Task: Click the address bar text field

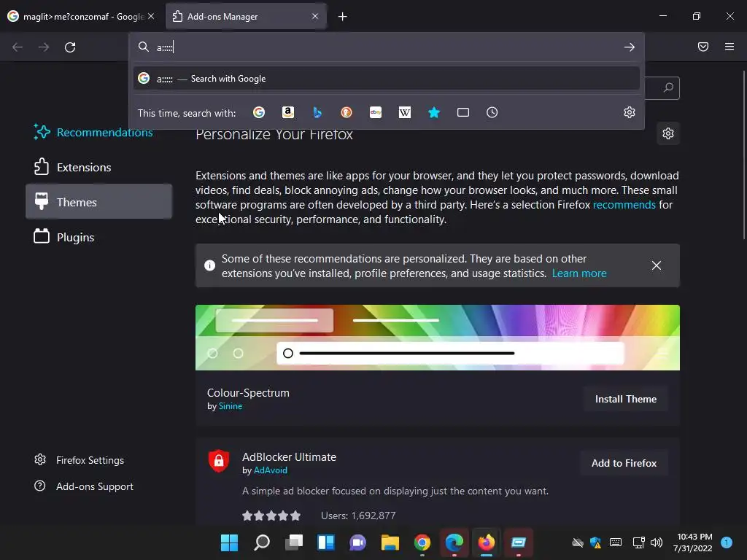Action: [x=386, y=47]
